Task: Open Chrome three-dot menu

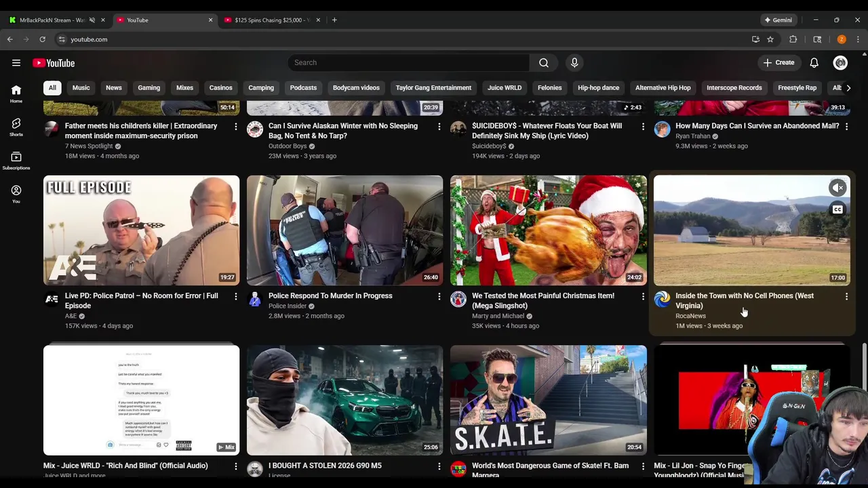Action: (x=858, y=39)
